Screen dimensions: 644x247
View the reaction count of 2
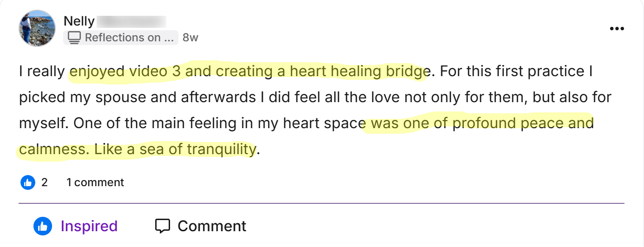point(45,182)
